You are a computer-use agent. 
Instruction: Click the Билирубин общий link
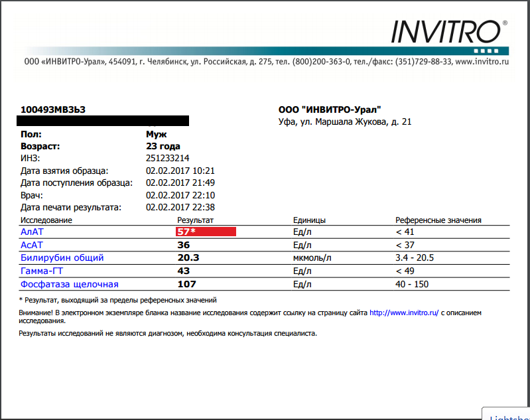(62, 258)
